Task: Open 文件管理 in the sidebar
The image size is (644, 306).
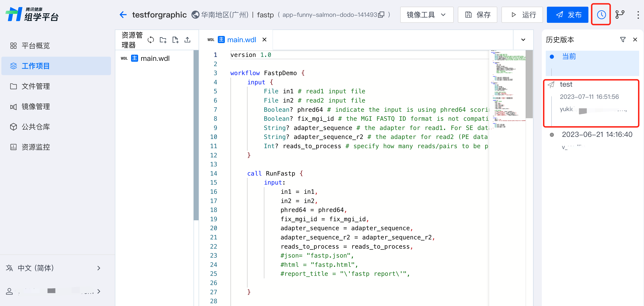Action: [36, 86]
